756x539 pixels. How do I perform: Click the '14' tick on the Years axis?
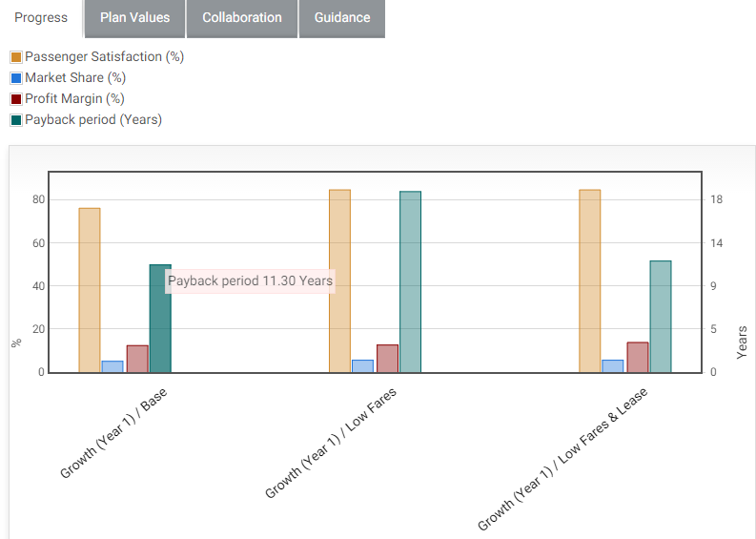click(717, 243)
